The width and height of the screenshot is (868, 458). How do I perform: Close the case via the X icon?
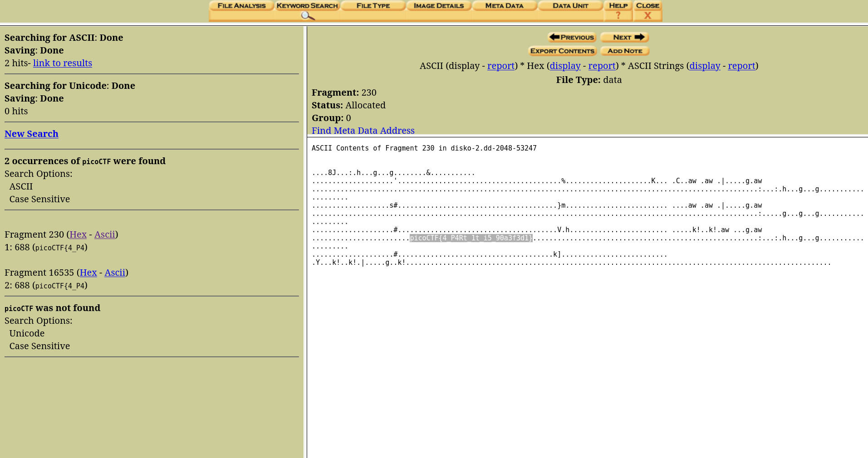coord(647,15)
